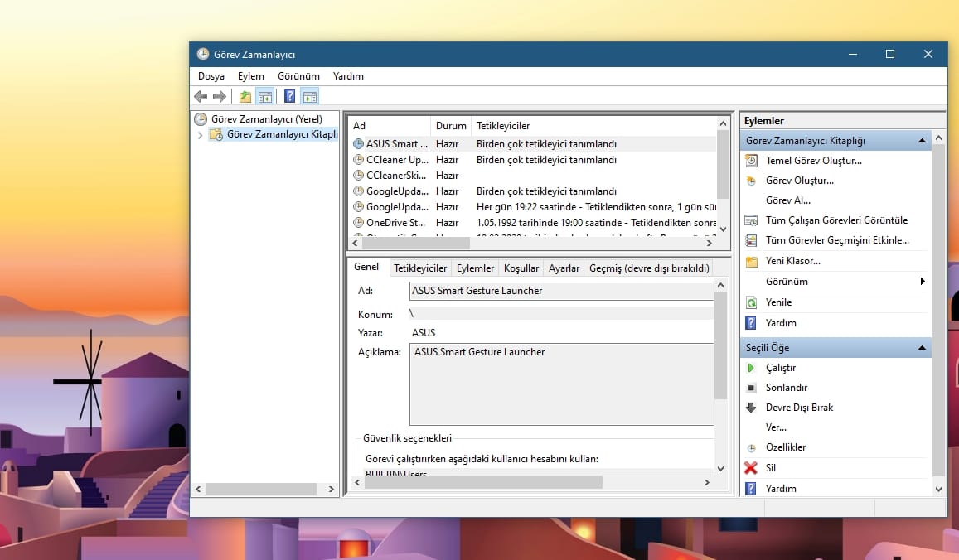The image size is (959, 560).
Task: Collapse the Seçili Öğe actions section
Action: 922,348
